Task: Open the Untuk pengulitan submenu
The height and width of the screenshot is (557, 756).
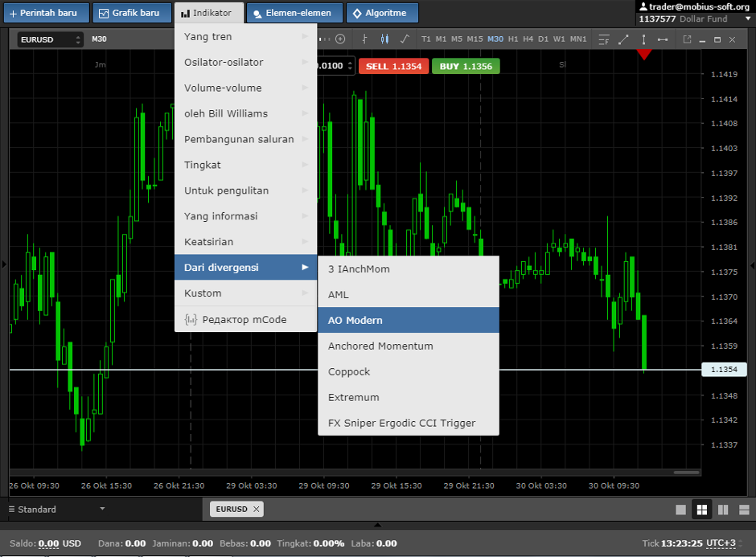Action: point(246,190)
